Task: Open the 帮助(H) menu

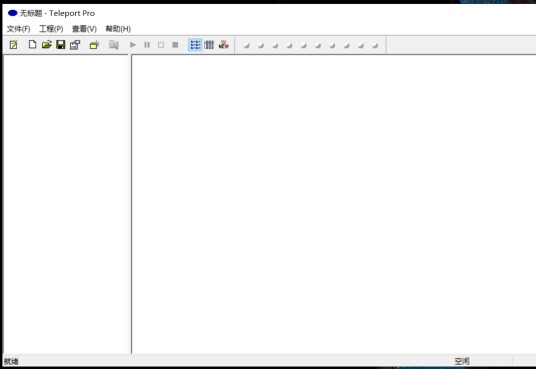Action: pyautogui.click(x=118, y=29)
